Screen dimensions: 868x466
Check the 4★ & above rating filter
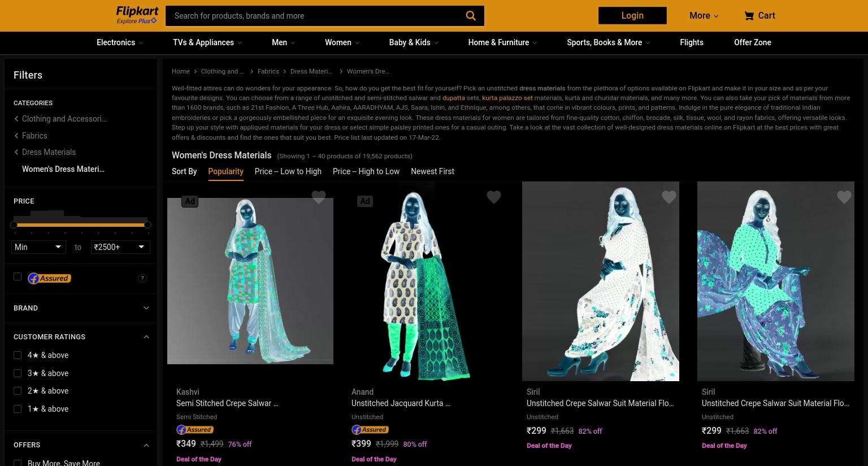pyautogui.click(x=18, y=355)
